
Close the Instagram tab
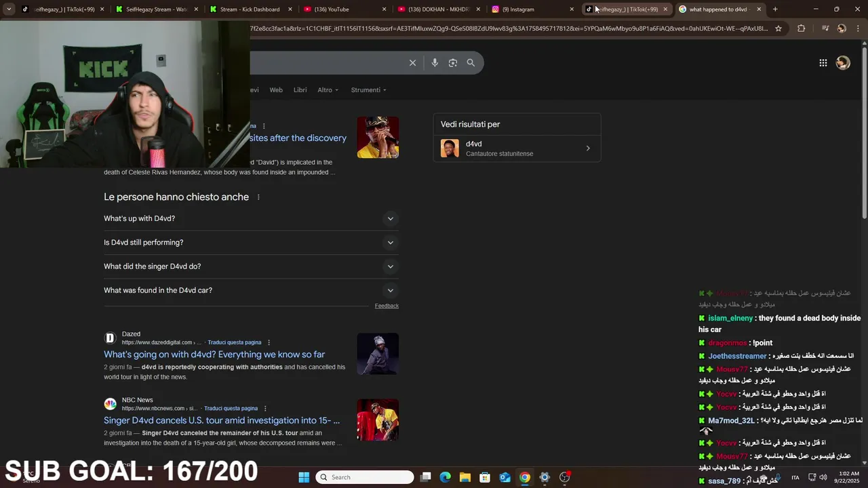(571, 9)
